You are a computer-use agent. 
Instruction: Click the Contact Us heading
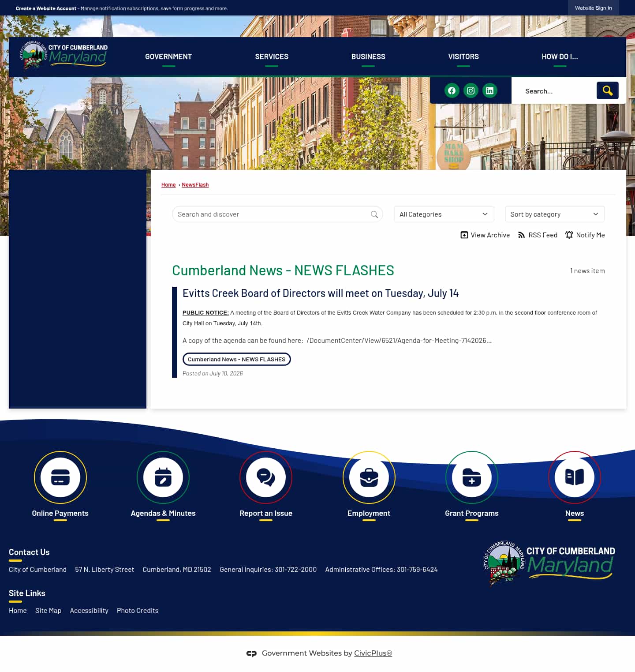(29, 552)
